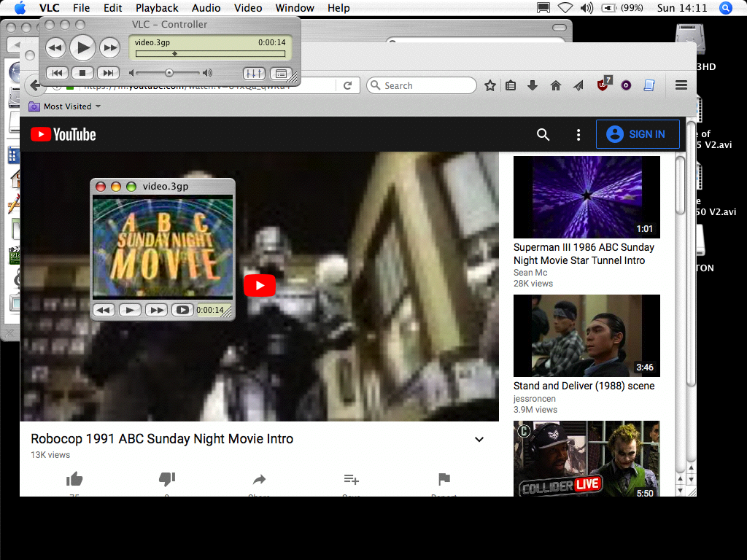Open the Window menu
This screenshot has height=560, width=747.
295,8
